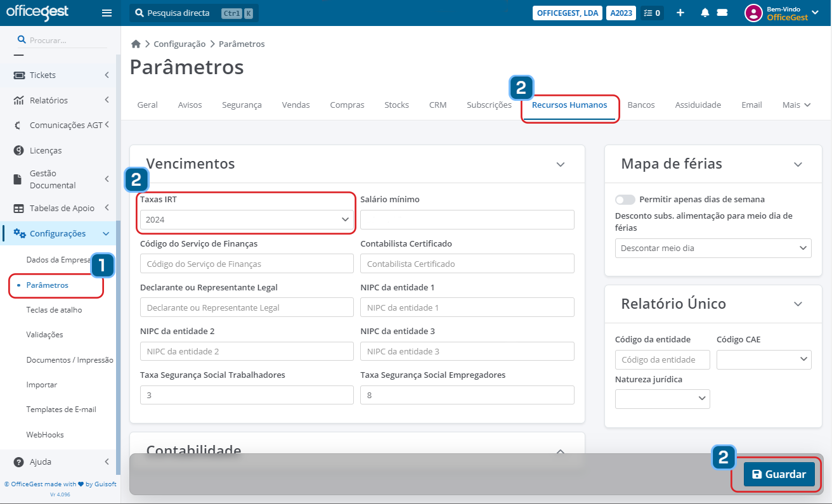
Task: Toggle Permitir apenas dias de semana
Action: tap(625, 200)
